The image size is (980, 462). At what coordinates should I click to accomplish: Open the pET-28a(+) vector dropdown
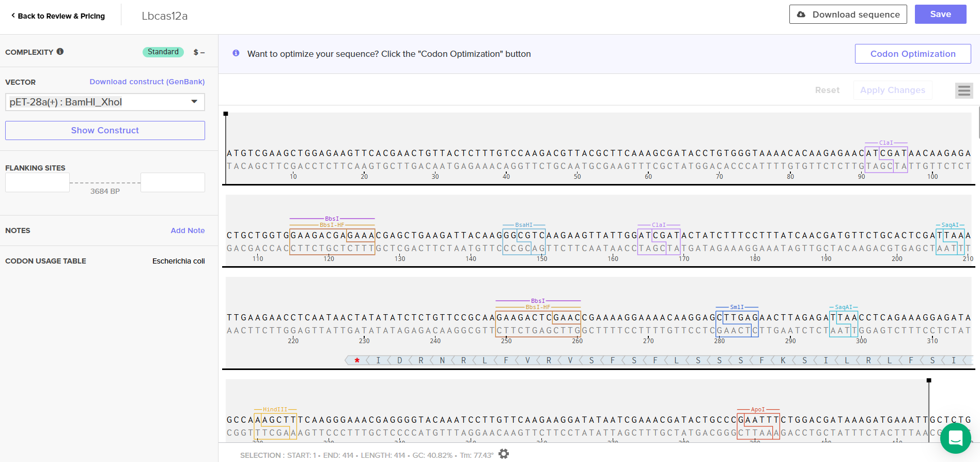coord(98,102)
